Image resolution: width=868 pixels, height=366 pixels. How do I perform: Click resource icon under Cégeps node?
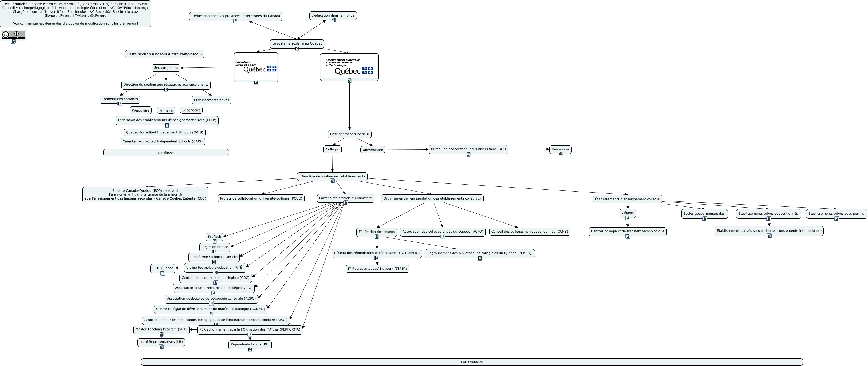click(628, 218)
